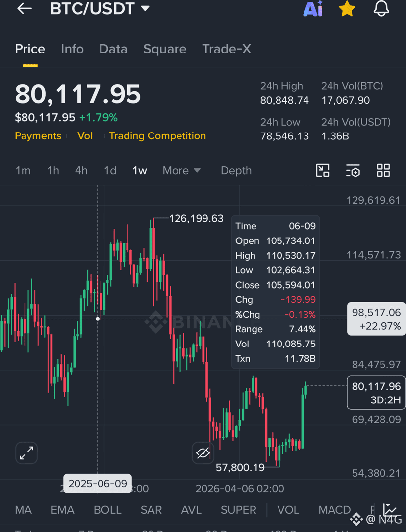Tap the +1.79% change percentage
Screen dimensions: 406x532
coord(98,118)
